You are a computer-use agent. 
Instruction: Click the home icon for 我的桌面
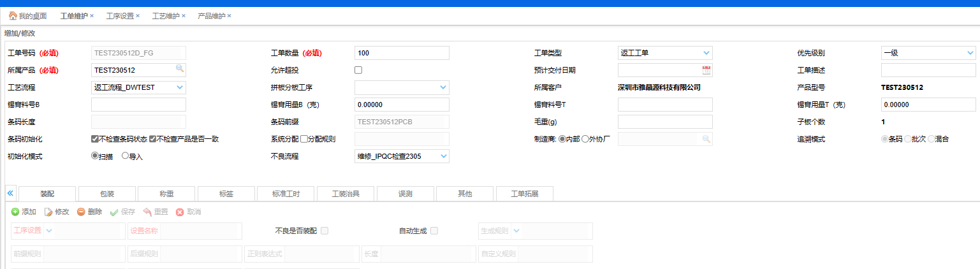pyautogui.click(x=12, y=16)
